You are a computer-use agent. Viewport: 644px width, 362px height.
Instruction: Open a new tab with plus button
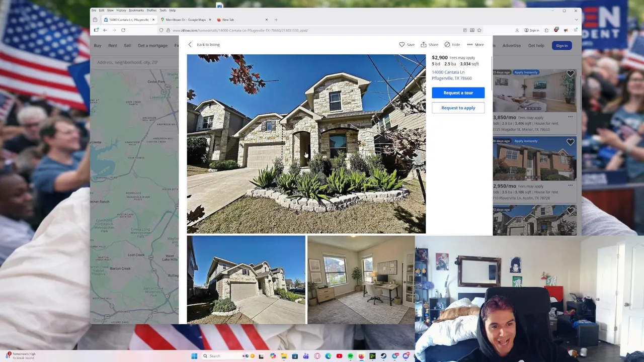[276, 20]
